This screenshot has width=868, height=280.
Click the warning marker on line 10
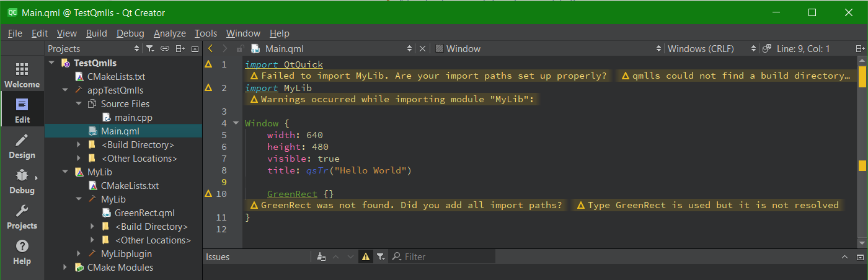[x=208, y=193]
